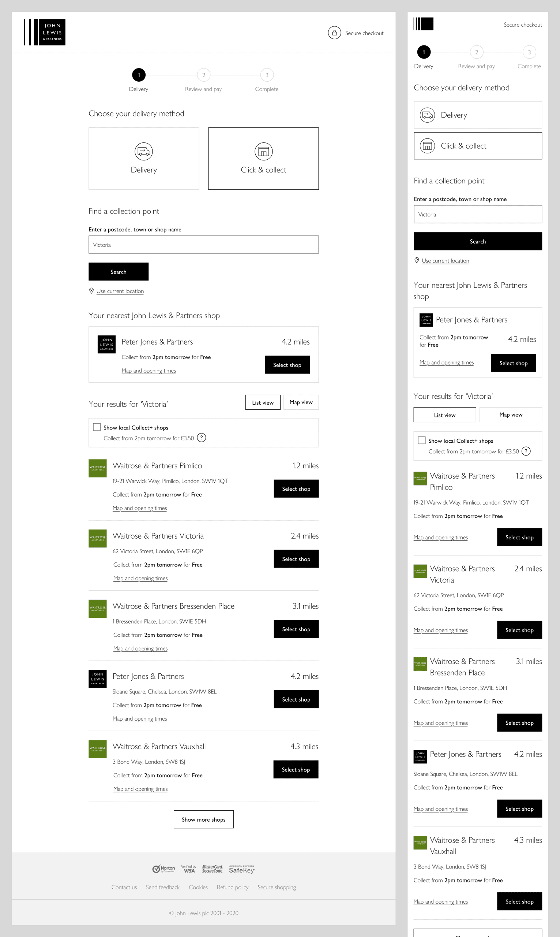This screenshot has width=560, height=937.
Task: Click the Norton security badge in footer
Action: click(x=164, y=869)
